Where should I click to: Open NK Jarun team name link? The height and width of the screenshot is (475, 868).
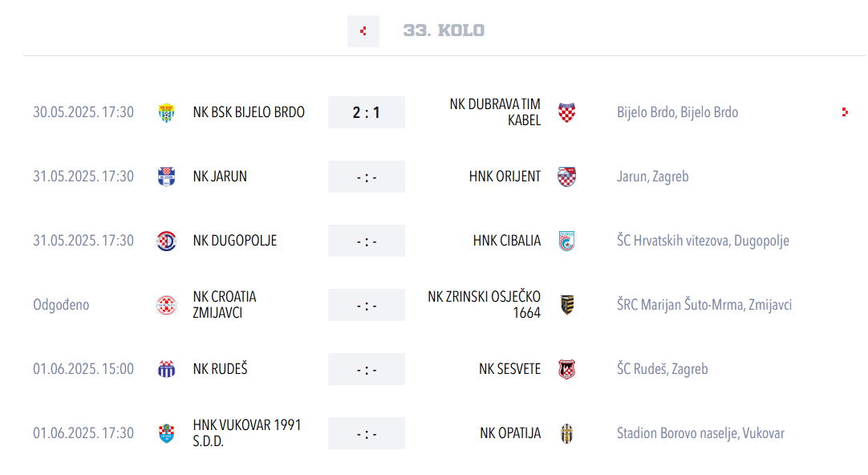coord(220,177)
